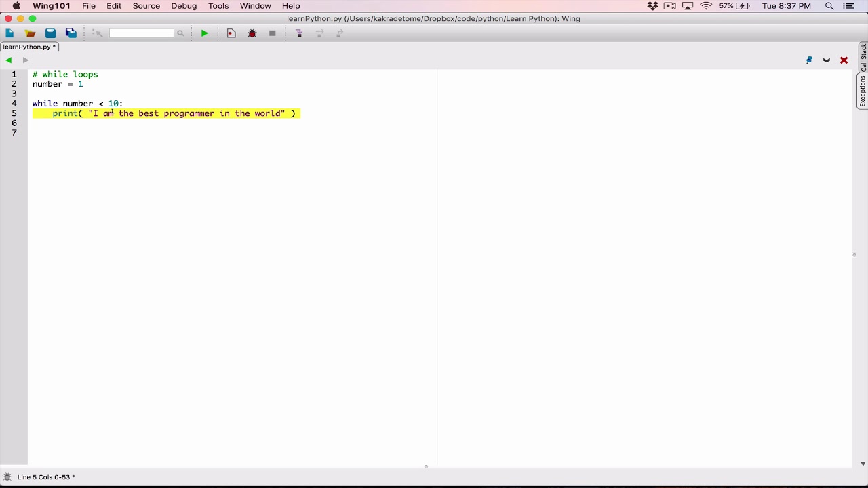Open the File menu

point(89,6)
